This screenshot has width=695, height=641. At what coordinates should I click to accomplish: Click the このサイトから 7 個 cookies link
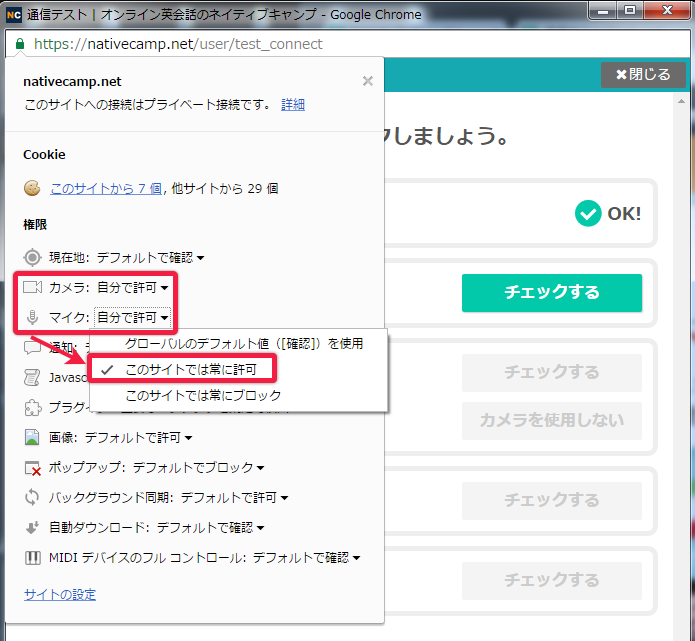tap(106, 188)
